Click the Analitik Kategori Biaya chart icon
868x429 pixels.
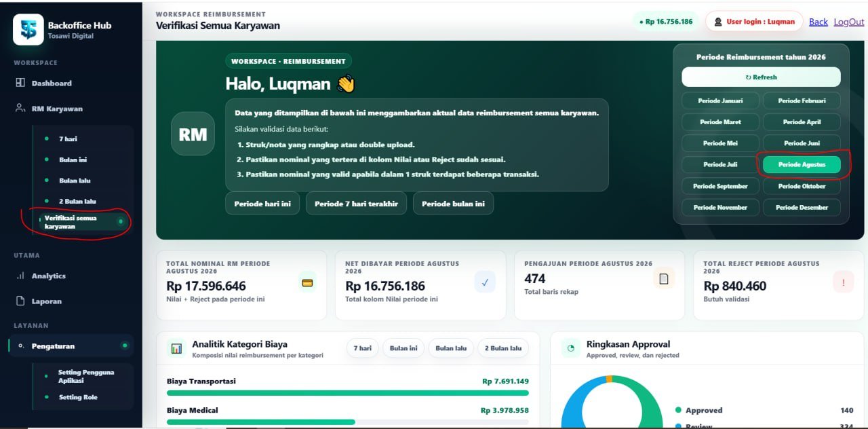click(x=177, y=348)
